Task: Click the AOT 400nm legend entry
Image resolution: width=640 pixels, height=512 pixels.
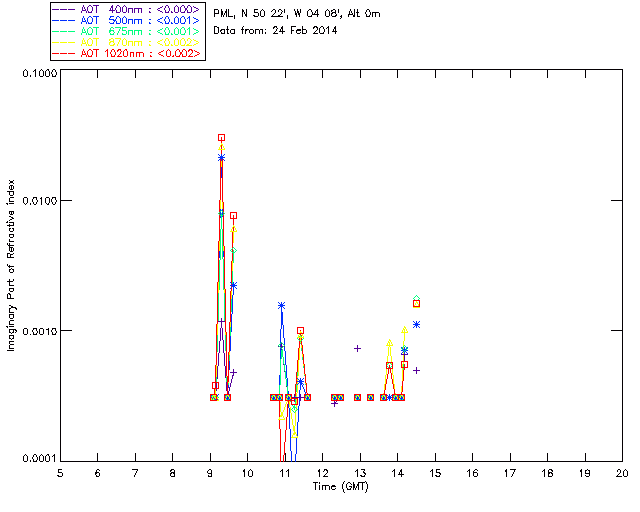Action: tap(126, 9)
